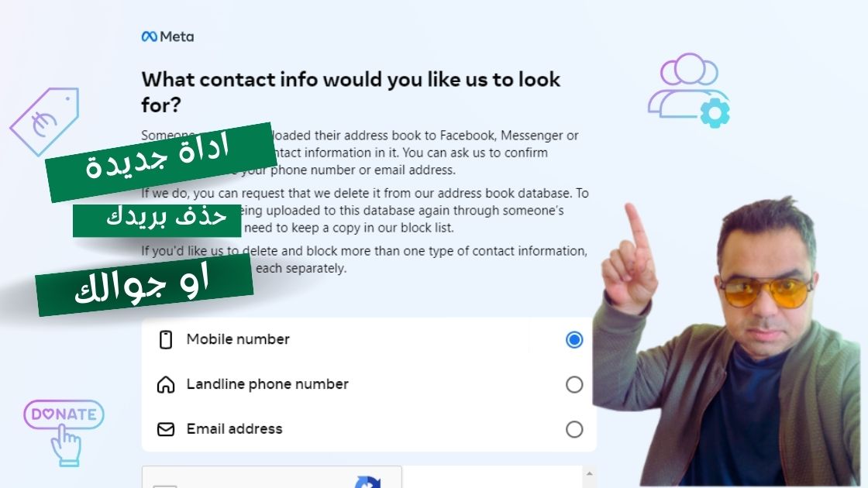Click the reCAPTCHA logo
The height and width of the screenshot is (488, 868).
(x=368, y=482)
